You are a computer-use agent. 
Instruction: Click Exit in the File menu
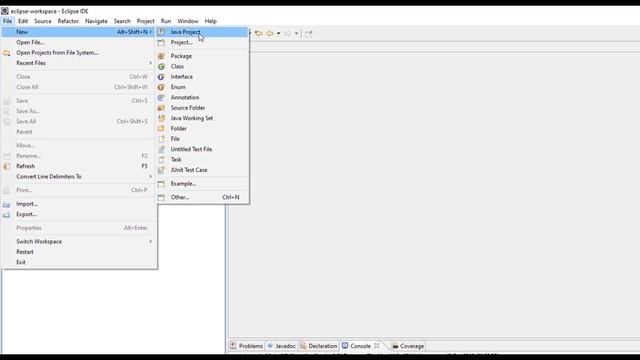click(79, 262)
